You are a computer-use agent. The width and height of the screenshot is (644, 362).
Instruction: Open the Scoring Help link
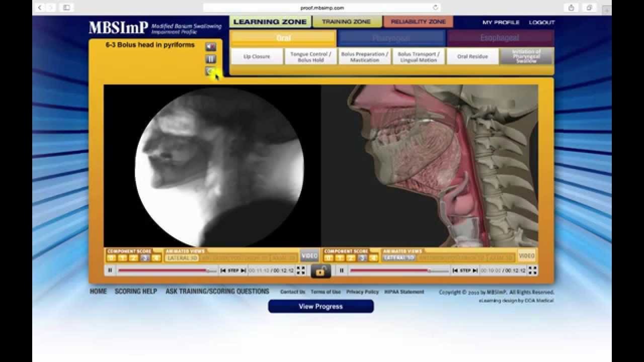tap(136, 291)
